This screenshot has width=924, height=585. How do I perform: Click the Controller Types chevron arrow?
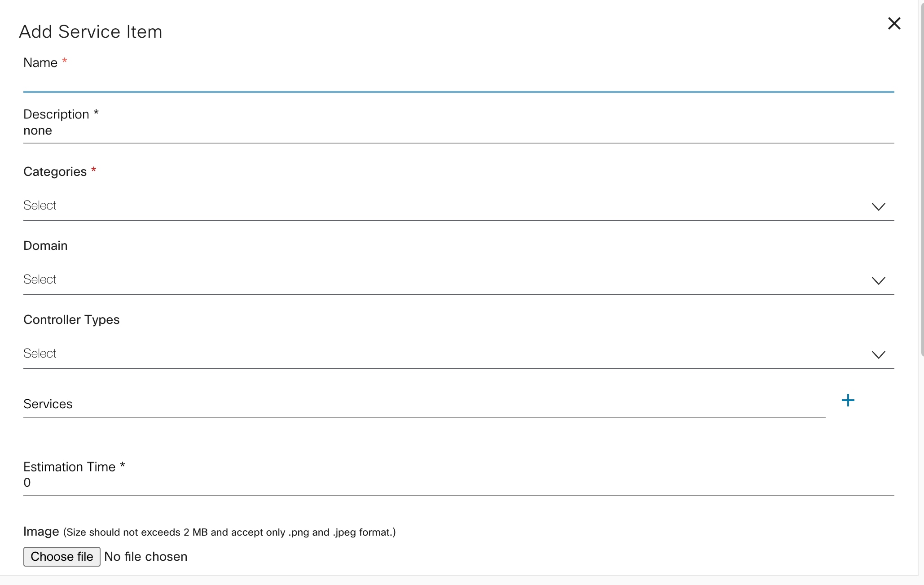coord(878,354)
